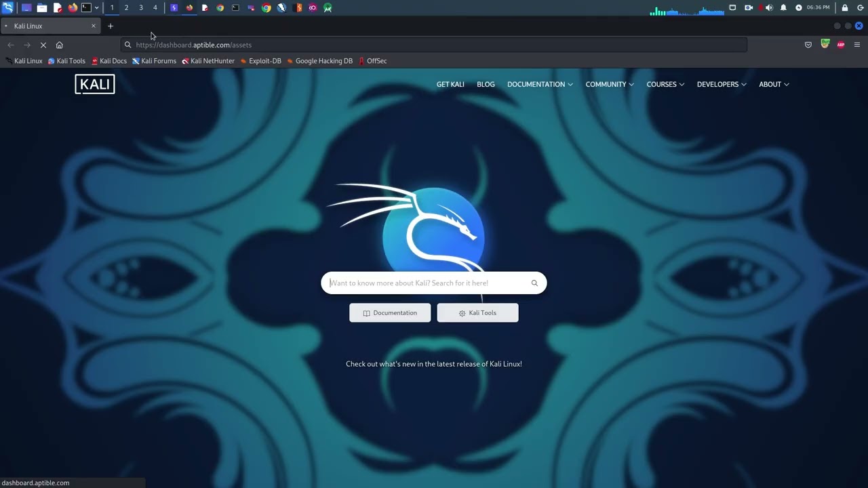Open the CPU graph monitor in panel
Screen dimensions: 868x488
coord(687,10)
